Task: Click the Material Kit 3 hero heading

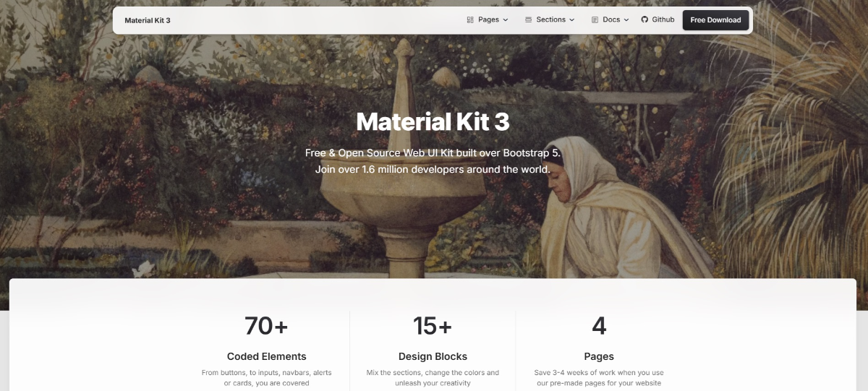Action: point(433,121)
